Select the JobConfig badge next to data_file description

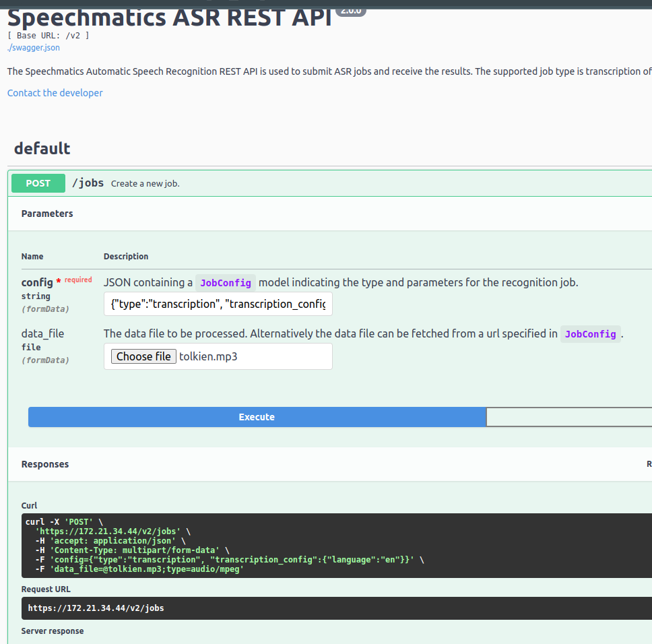(x=590, y=333)
